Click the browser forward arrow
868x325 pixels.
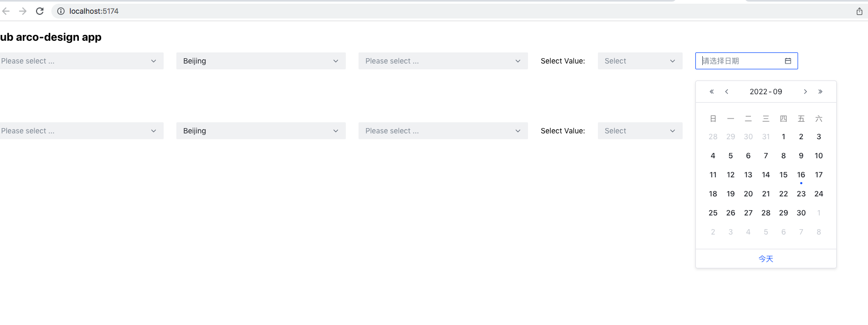coord(23,11)
